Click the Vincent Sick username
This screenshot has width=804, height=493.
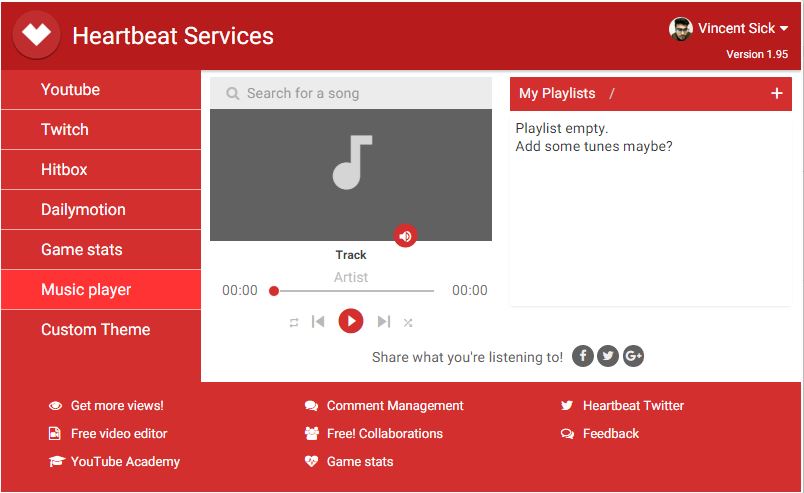point(736,29)
